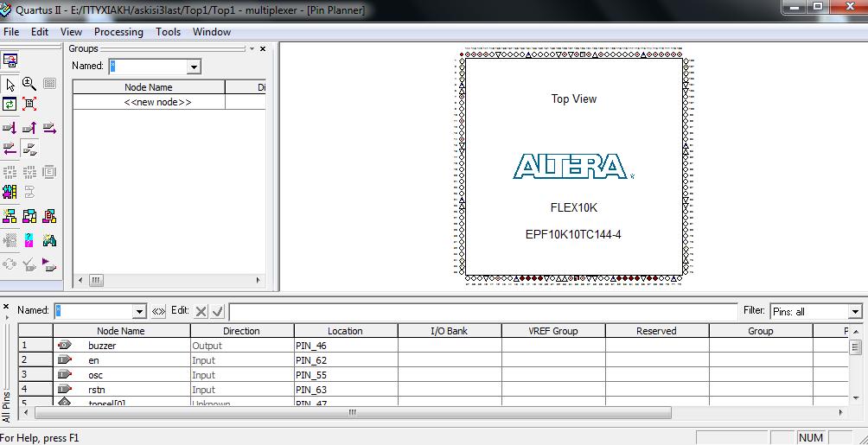Screen dimensions: 868x445
Task: Click the grayed chip icon with E
Action: [x=49, y=172]
